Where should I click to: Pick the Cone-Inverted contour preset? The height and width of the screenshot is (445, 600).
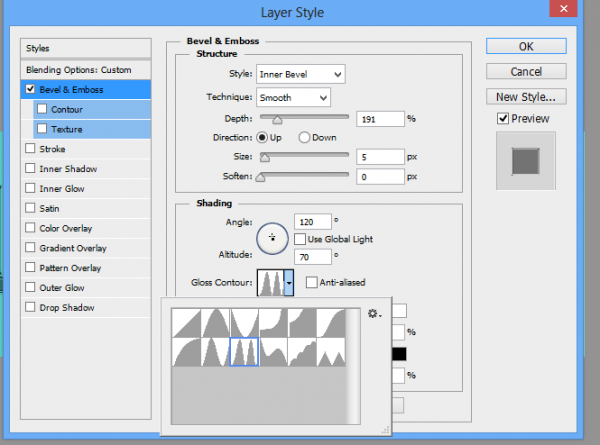point(244,322)
